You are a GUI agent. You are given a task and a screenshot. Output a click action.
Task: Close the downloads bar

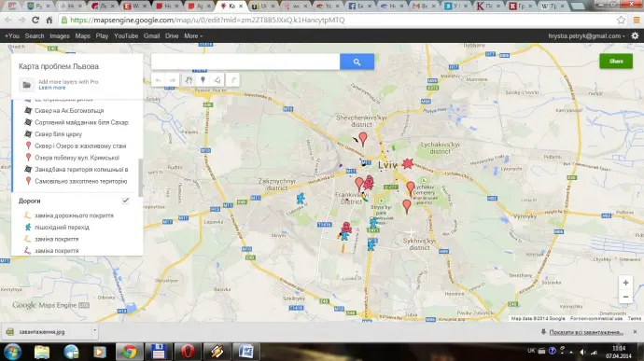[x=635, y=331]
